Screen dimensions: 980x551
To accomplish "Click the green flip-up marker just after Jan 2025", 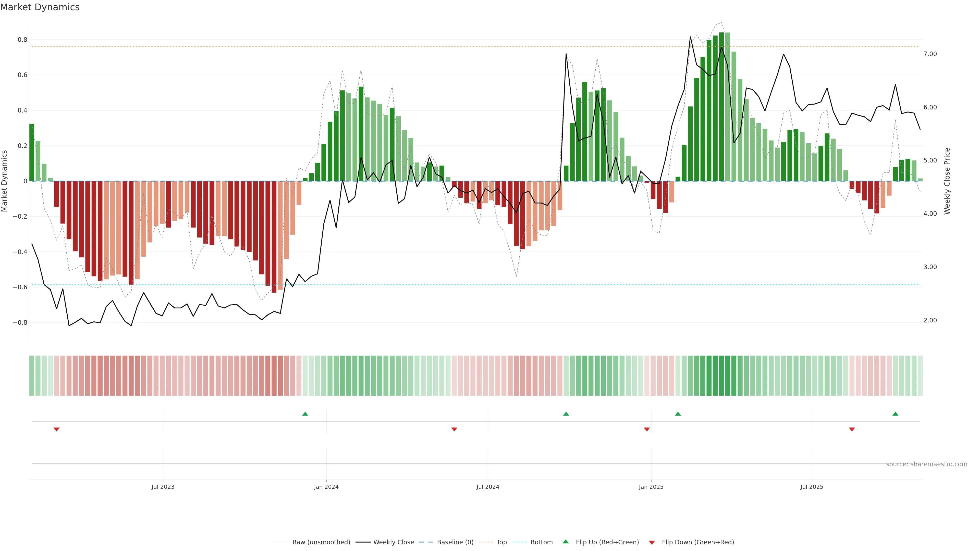I will pyautogui.click(x=678, y=414).
